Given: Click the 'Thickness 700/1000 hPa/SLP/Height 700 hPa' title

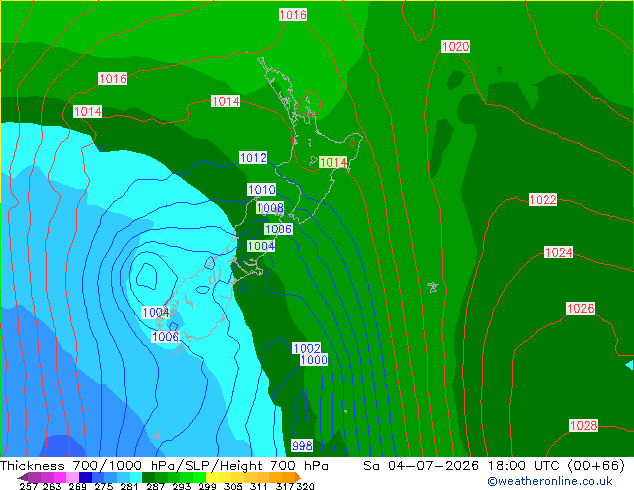Looking at the screenshot, I should 164,466.
